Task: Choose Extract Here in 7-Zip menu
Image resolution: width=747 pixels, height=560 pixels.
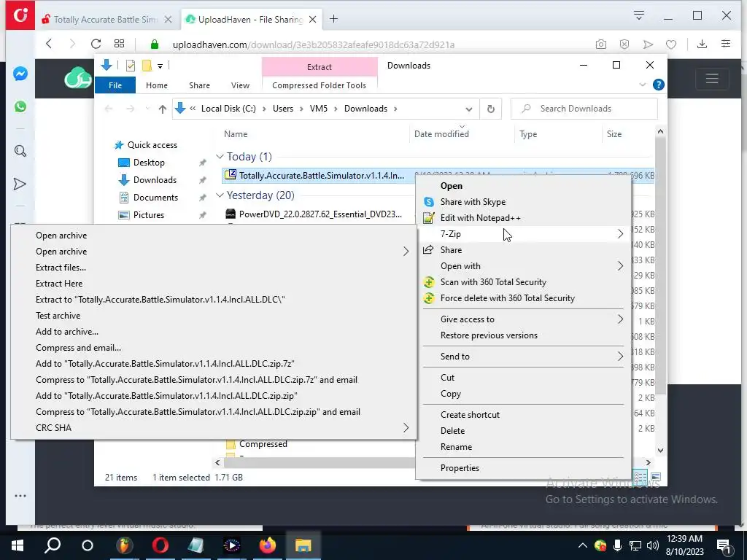Action: click(x=214, y=284)
